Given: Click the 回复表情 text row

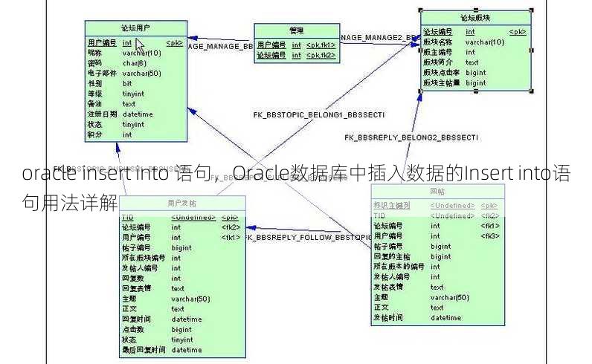Looking at the screenshot, I should tap(153, 288).
